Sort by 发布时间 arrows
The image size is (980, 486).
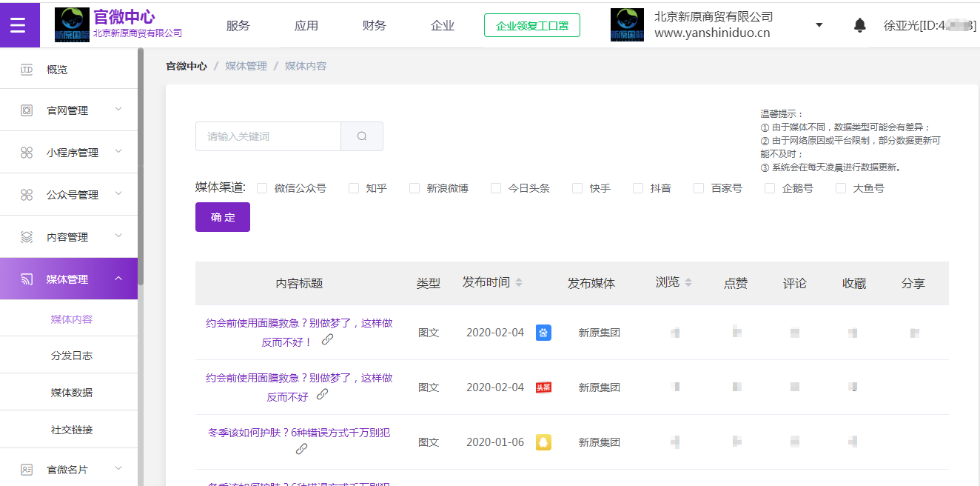pyautogui.click(x=519, y=282)
